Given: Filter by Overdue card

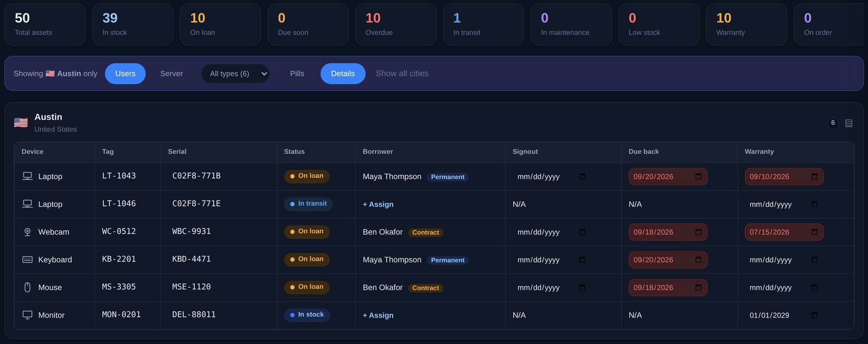Looking at the screenshot, I should [396, 25].
